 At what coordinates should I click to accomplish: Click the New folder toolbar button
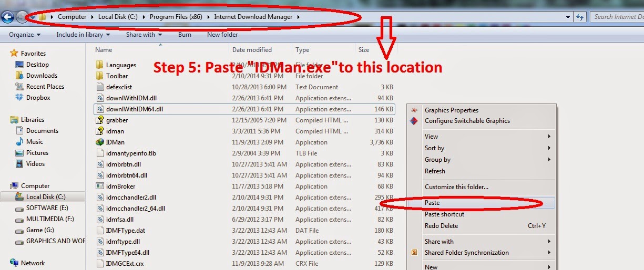(222, 35)
